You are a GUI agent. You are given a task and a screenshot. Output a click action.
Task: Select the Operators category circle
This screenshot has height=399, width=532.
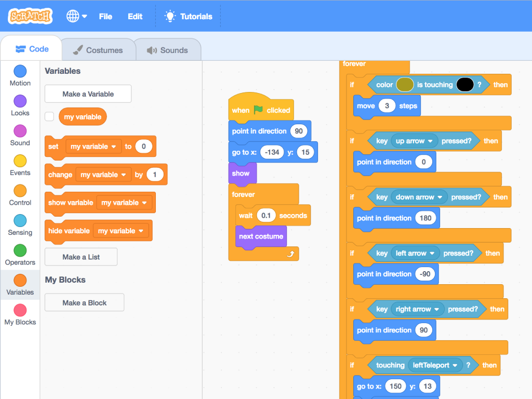click(x=20, y=250)
